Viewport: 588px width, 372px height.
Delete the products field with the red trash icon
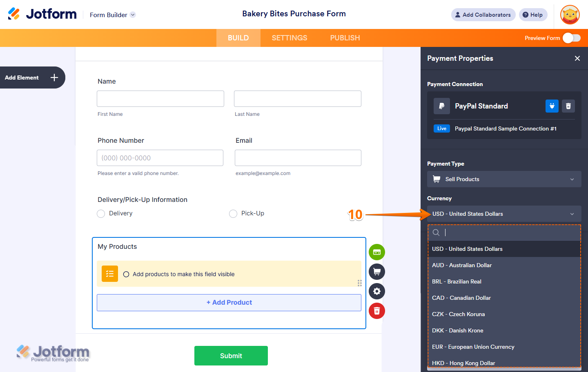(376, 311)
